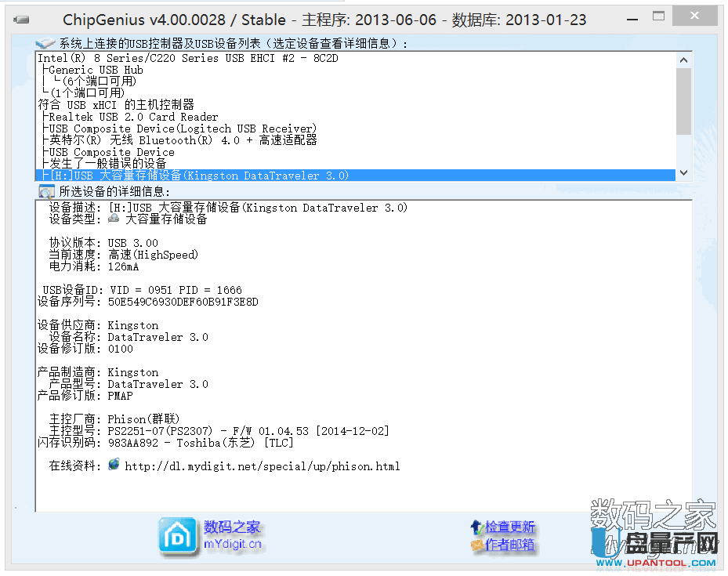Click the mass storage device type icon
The width and height of the screenshot is (728, 576).
(x=114, y=219)
